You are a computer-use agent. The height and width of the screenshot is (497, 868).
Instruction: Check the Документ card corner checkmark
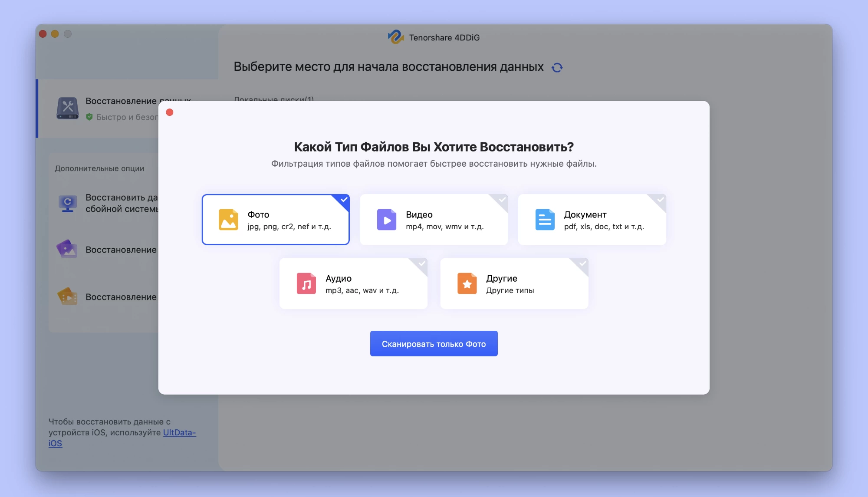tap(660, 200)
